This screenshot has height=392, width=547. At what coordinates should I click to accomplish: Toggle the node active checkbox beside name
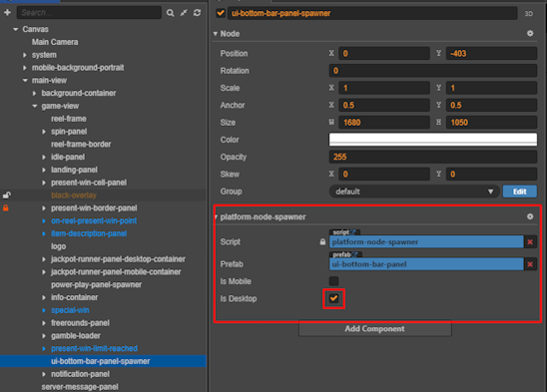tap(221, 13)
